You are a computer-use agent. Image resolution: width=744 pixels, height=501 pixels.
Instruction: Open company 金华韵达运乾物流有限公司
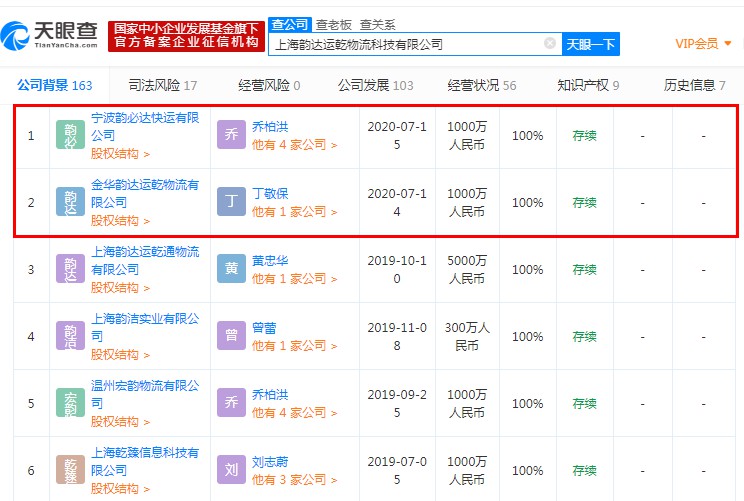[x=145, y=193]
